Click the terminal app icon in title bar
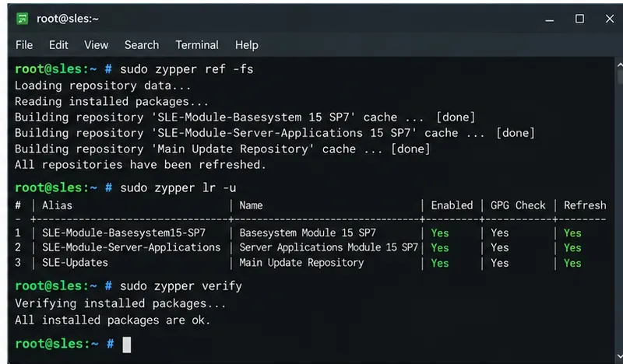This screenshot has height=364, width=623. (x=23, y=18)
